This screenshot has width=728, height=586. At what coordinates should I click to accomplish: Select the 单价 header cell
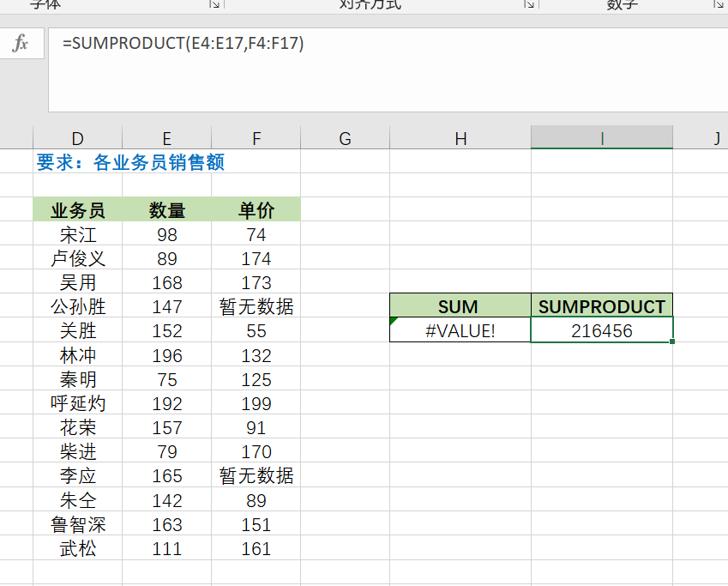(256, 209)
